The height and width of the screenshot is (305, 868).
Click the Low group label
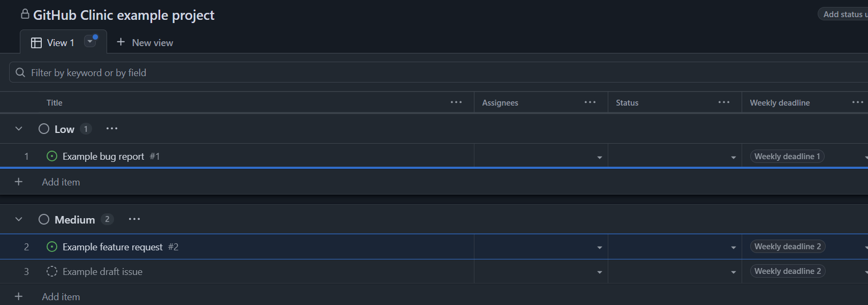pos(64,129)
